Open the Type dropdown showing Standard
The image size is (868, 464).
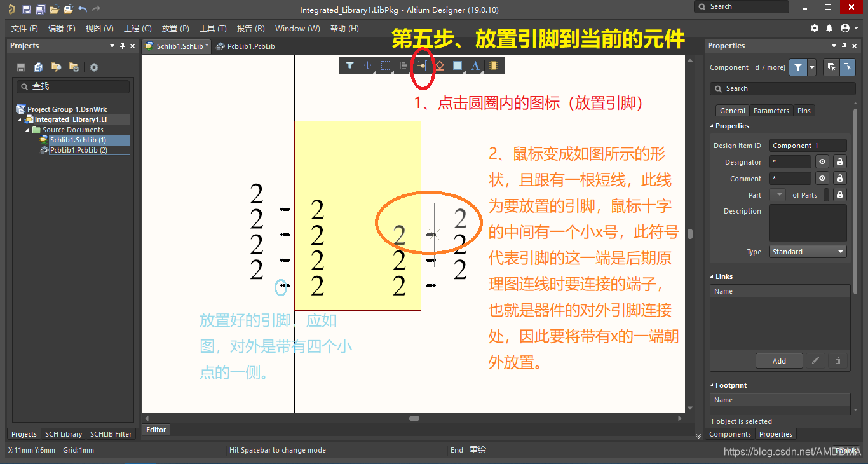tap(808, 252)
